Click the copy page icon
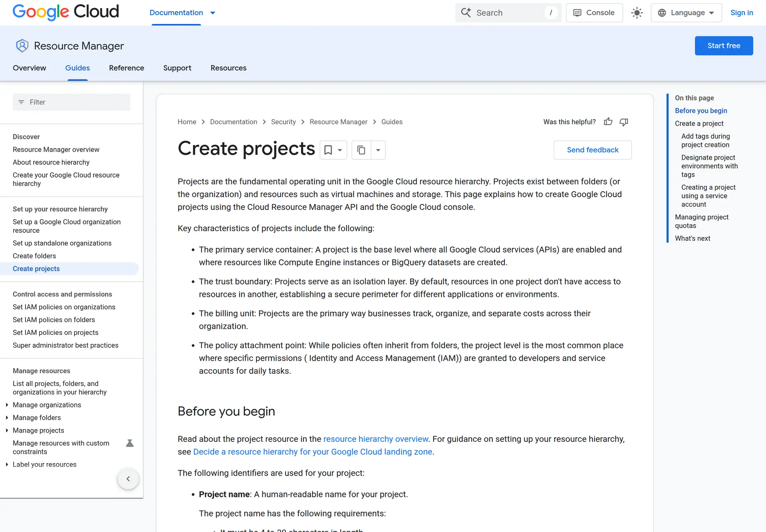Image resolution: width=766 pixels, height=532 pixels. pos(361,150)
